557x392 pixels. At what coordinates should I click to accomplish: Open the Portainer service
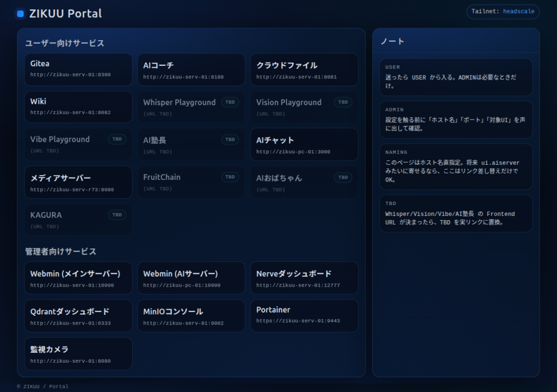(x=304, y=315)
